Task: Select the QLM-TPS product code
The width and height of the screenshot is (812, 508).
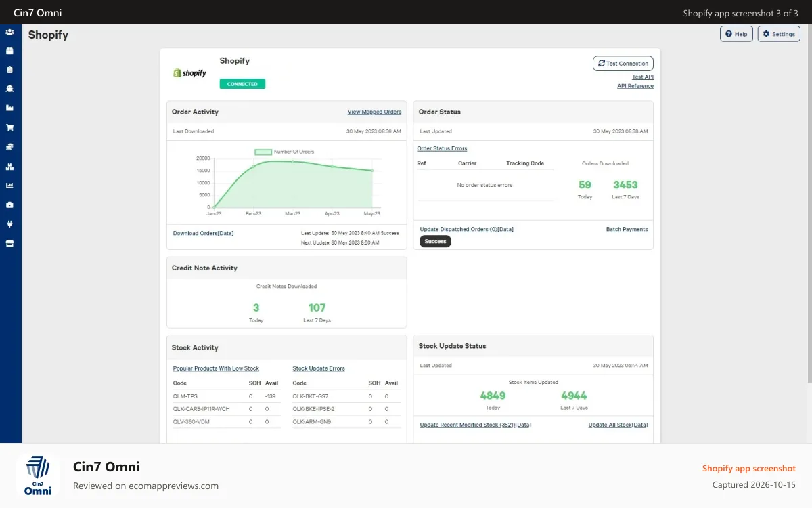Action: click(185, 396)
